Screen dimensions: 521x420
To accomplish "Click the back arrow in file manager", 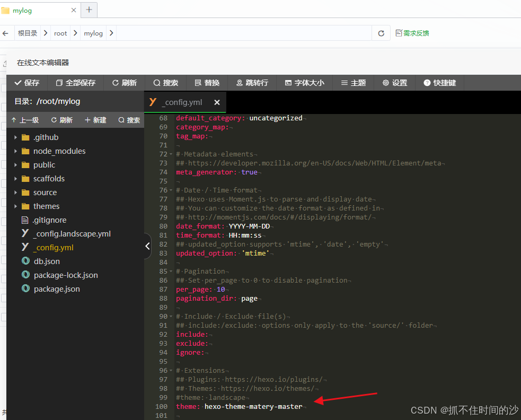I will (5, 33).
